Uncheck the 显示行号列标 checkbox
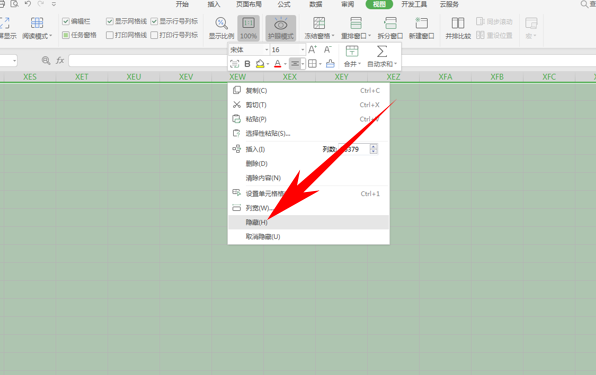 tap(154, 21)
